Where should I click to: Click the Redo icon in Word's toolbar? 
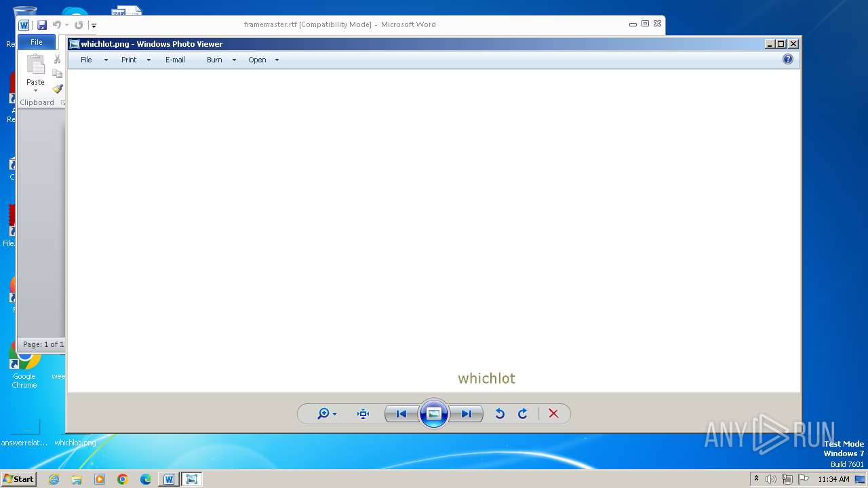79,25
